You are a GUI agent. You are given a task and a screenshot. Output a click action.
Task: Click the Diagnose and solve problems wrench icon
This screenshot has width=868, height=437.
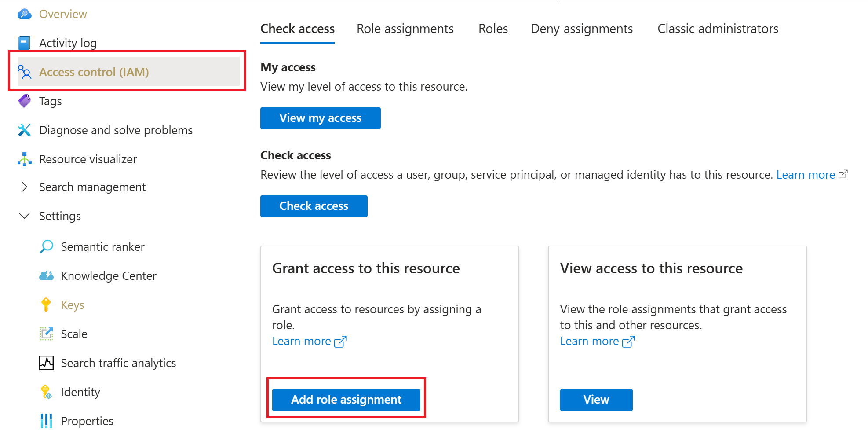[24, 130]
